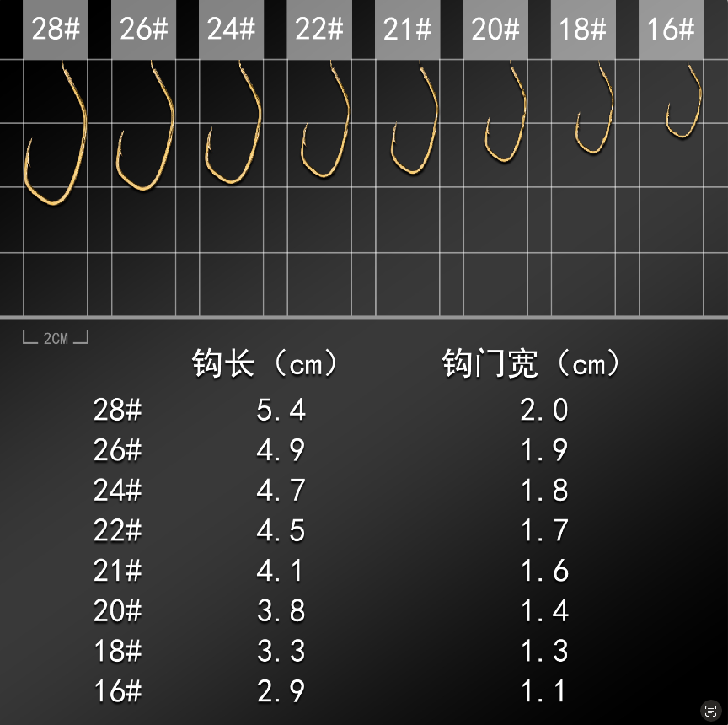Screen dimensions: 728x725
Task: Click the 28# size label at top
Action: [55, 29]
